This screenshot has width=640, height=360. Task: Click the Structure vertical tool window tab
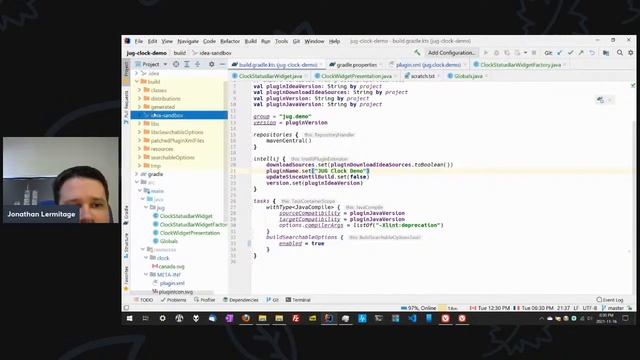point(126,245)
